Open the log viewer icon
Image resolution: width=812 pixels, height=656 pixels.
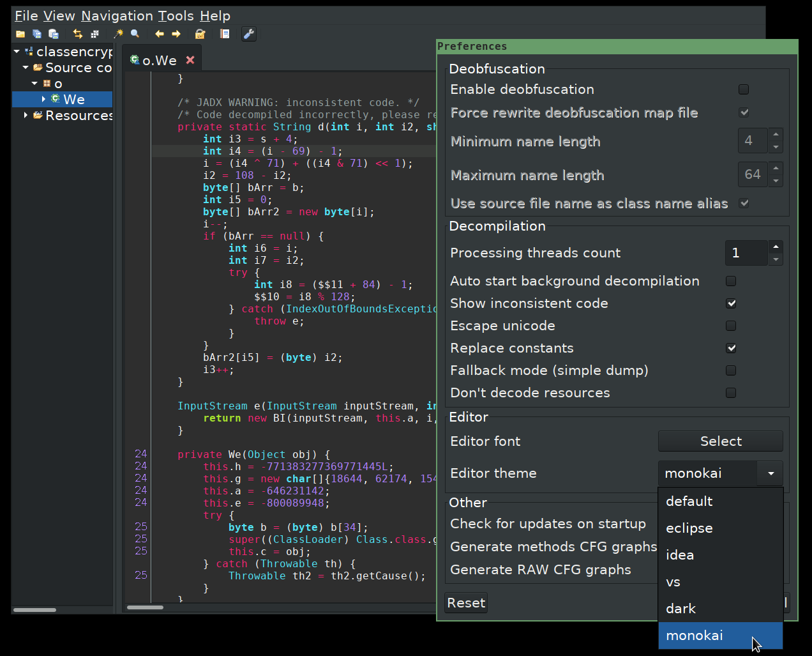pos(225,34)
